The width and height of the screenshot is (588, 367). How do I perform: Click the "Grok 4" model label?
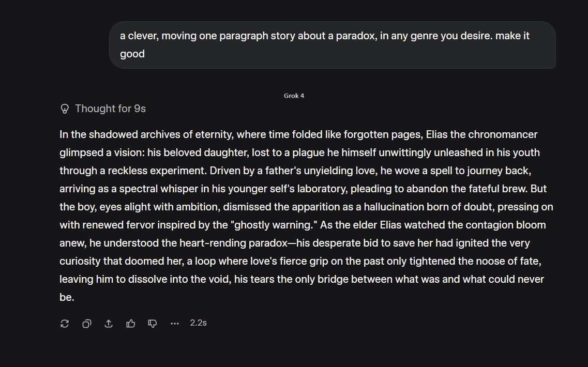294,96
